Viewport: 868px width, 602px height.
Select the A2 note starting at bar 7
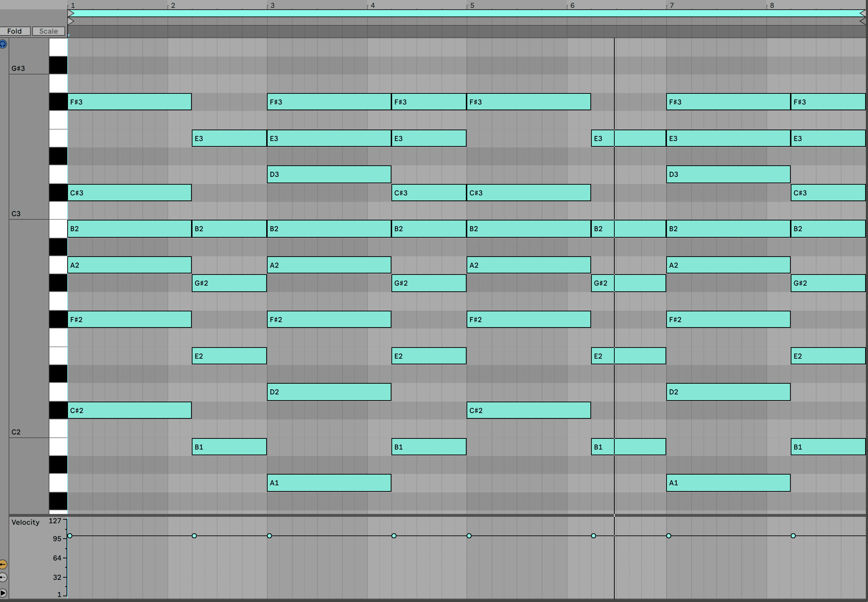point(728,265)
